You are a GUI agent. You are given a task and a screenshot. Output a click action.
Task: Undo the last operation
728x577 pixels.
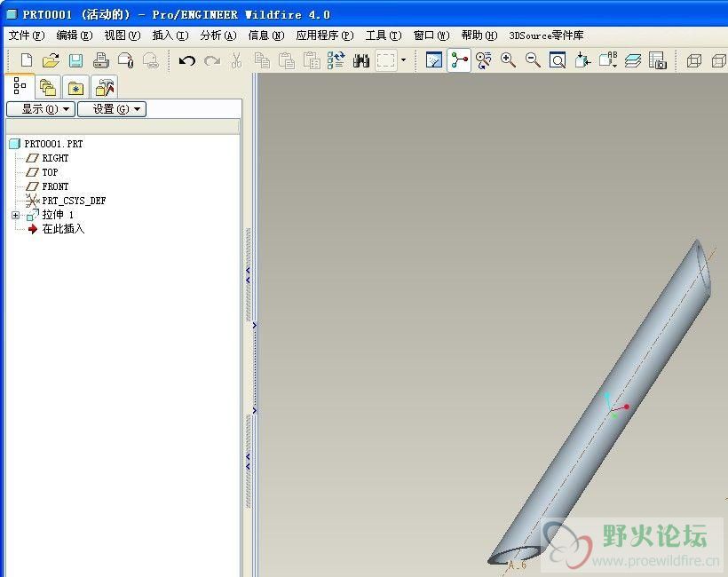click(187, 60)
